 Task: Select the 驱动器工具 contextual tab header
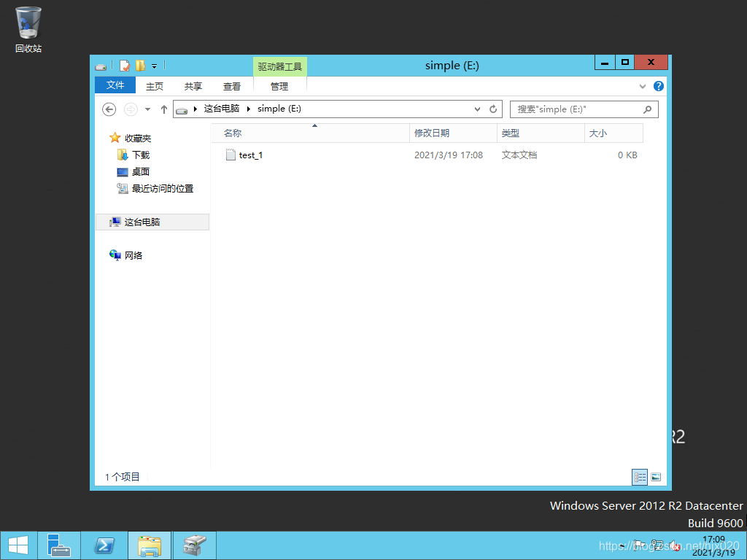click(279, 66)
